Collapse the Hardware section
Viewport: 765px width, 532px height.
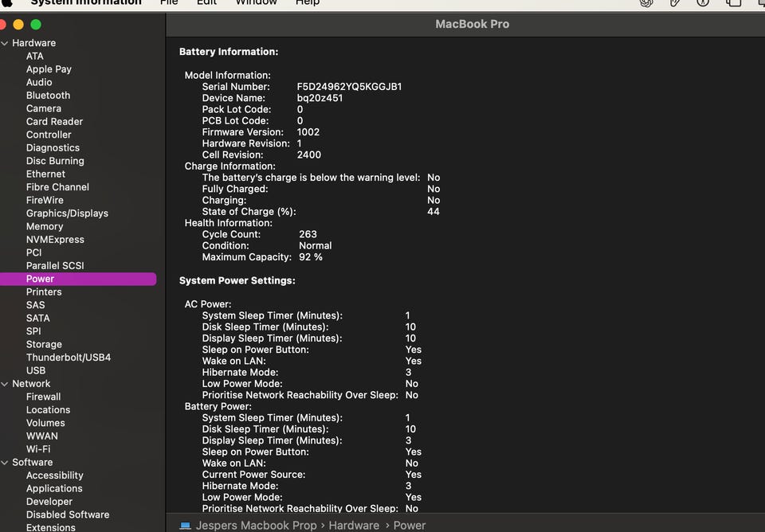5,43
